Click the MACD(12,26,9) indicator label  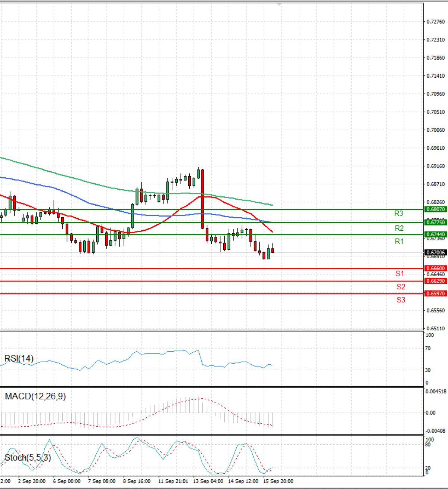[x=35, y=396]
